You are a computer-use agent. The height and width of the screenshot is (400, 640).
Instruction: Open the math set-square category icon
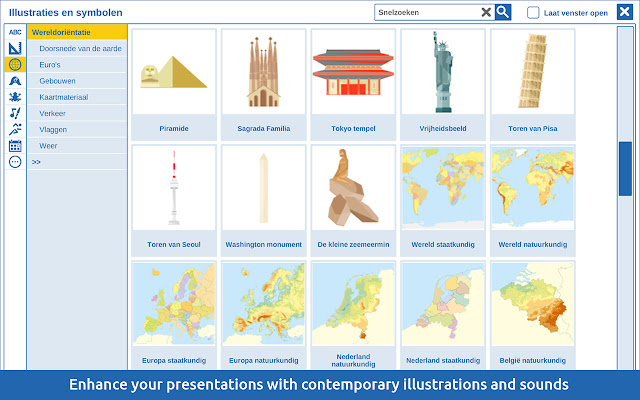pos(15,48)
